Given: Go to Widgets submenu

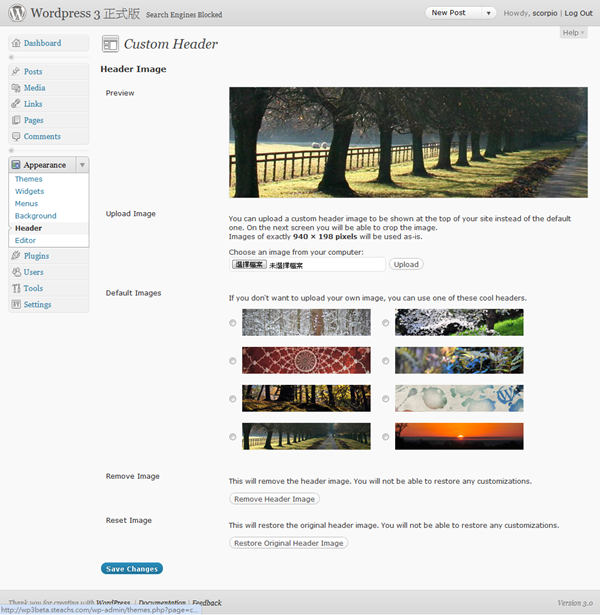Looking at the screenshot, I should (29, 191).
